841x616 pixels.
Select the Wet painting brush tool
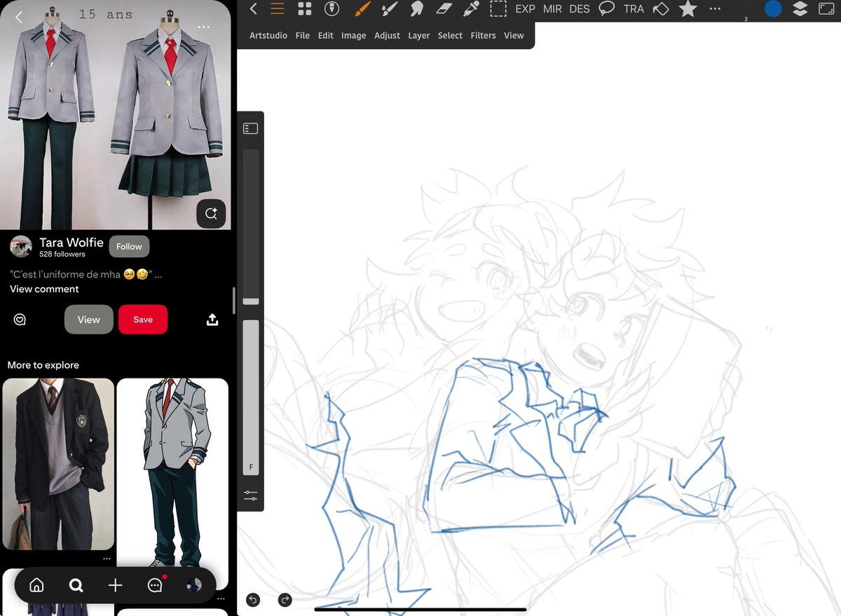(x=390, y=8)
